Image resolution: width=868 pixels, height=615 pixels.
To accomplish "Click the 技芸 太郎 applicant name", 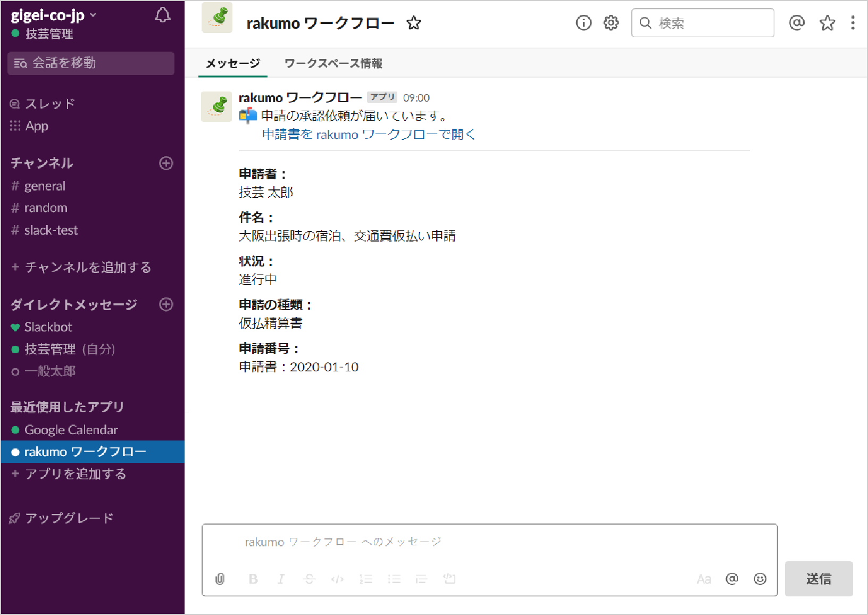I will click(266, 192).
